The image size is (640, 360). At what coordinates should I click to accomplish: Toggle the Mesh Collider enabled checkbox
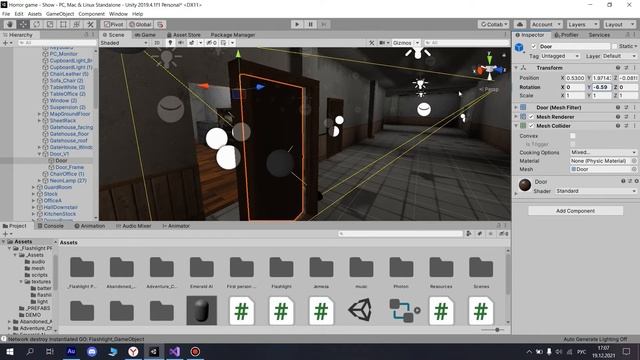point(531,126)
